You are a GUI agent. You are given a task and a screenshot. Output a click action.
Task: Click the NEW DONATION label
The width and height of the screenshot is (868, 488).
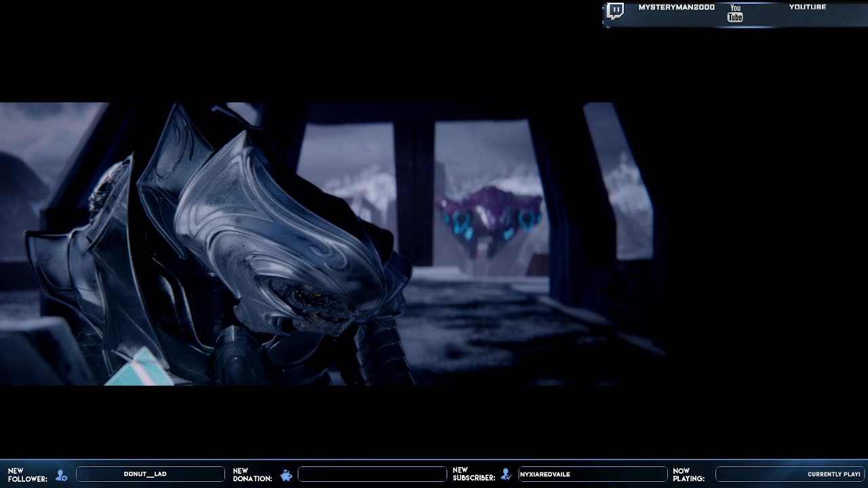[x=252, y=474]
